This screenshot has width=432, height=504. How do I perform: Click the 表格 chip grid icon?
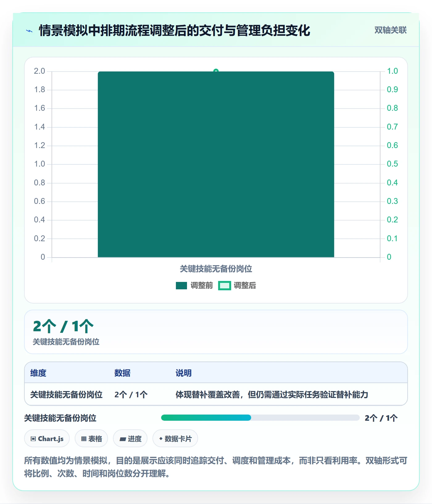click(x=84, y=439)
